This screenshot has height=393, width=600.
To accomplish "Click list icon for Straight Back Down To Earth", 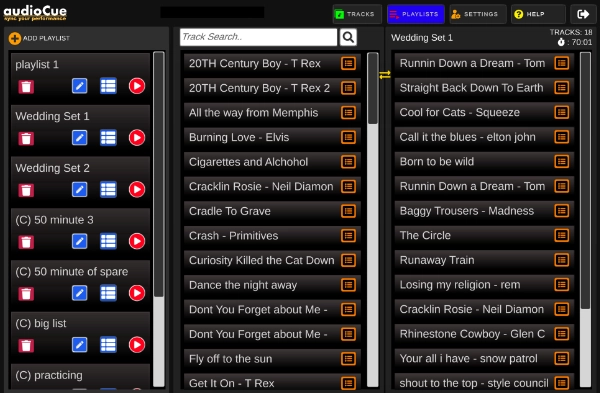I will pos(561,88).
